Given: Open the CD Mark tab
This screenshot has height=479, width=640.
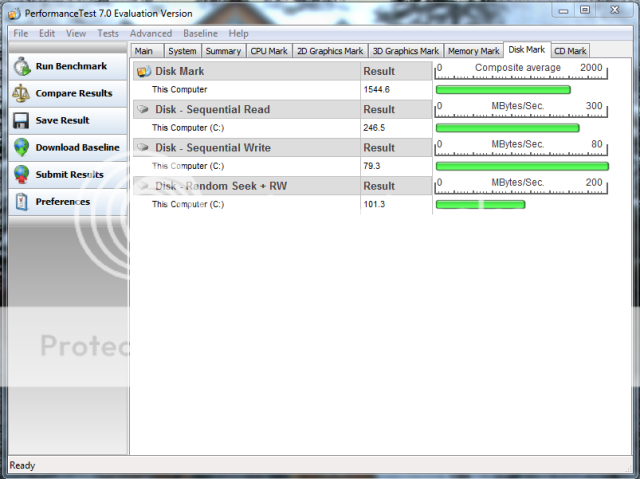Looking at the screenshot, I should point(570,51).
